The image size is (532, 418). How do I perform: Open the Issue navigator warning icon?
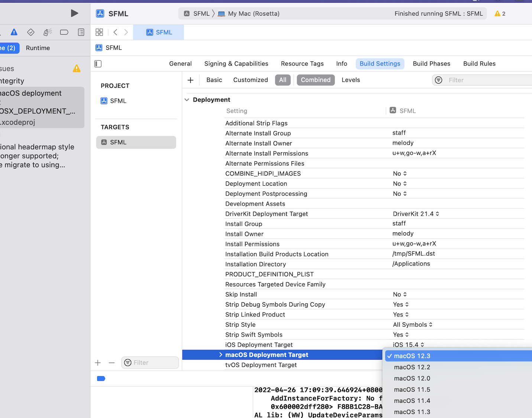click(14, 32)
